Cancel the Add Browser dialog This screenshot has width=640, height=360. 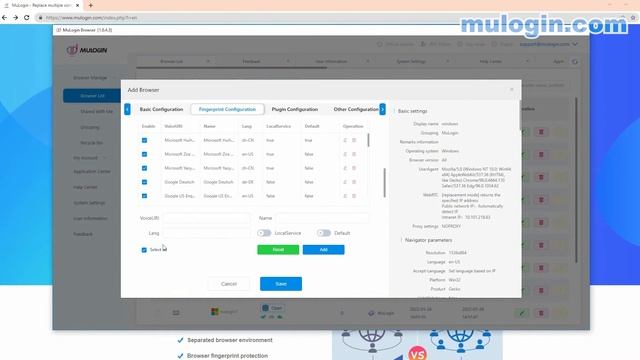click(229, 284)
